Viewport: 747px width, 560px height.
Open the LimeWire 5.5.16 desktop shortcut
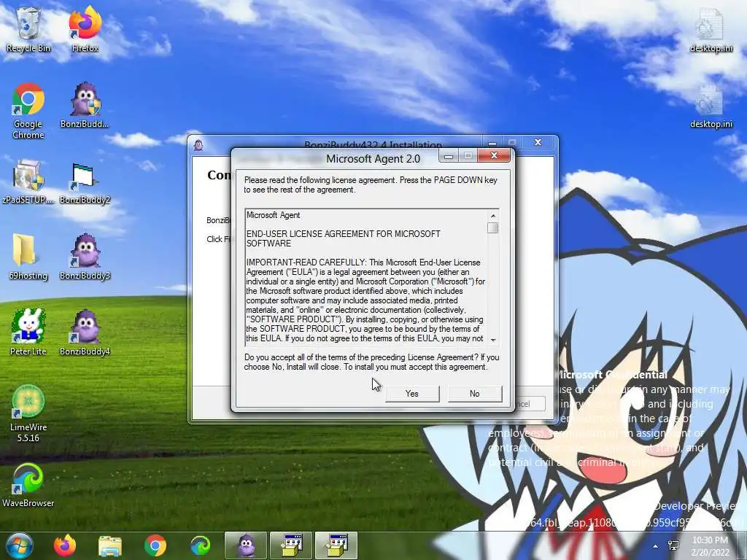click(28, 413)
